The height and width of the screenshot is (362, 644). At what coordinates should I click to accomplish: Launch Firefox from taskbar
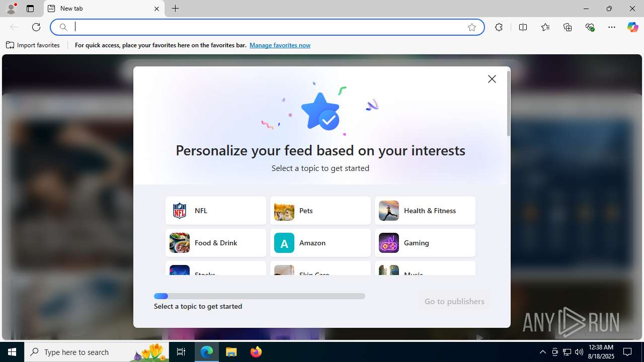point(256,352)
